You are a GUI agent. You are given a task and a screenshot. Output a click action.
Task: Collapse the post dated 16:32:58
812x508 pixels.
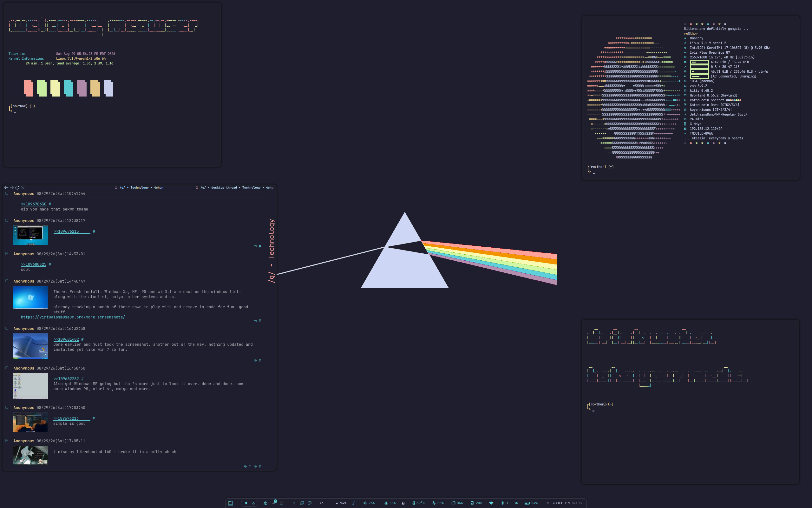click(x=7, y=328)
